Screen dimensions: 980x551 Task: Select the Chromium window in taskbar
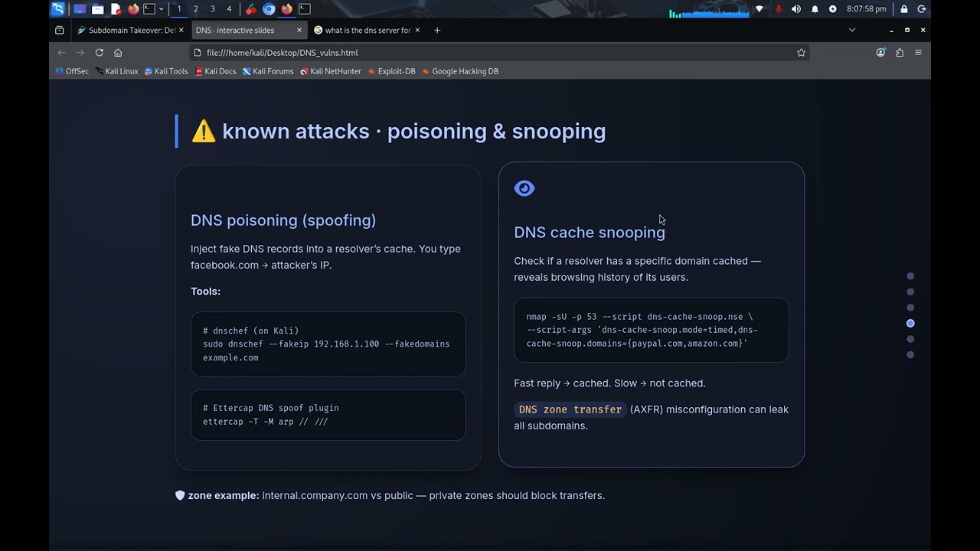click(269, 9)
